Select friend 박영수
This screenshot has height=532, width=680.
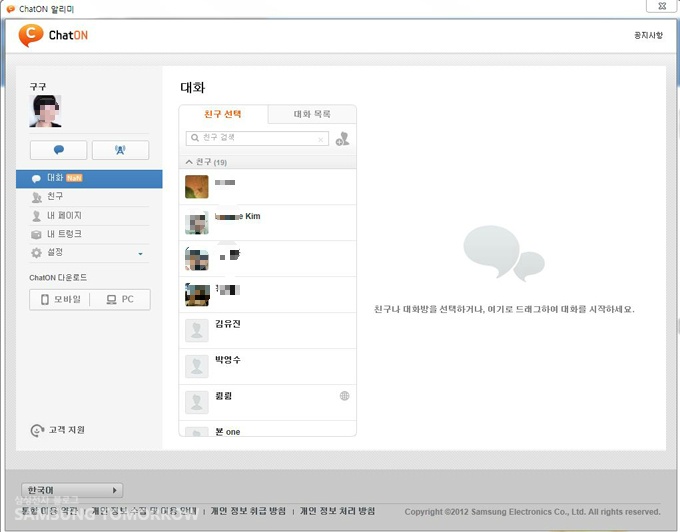coord(268,366)
